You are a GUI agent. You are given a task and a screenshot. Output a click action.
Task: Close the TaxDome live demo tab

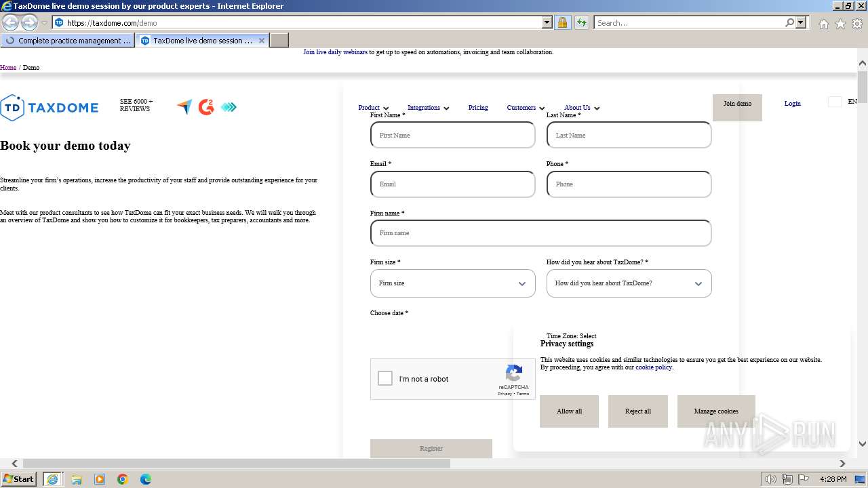[x=262, y=41]
